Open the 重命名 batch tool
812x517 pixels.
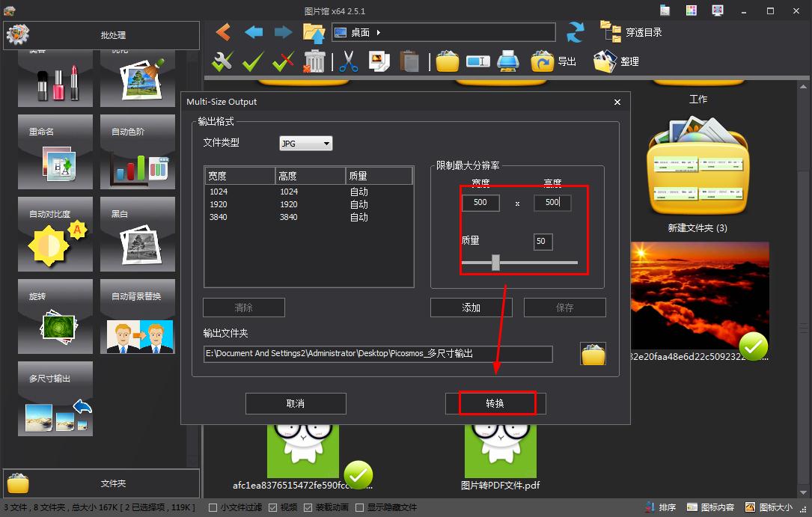55,152
